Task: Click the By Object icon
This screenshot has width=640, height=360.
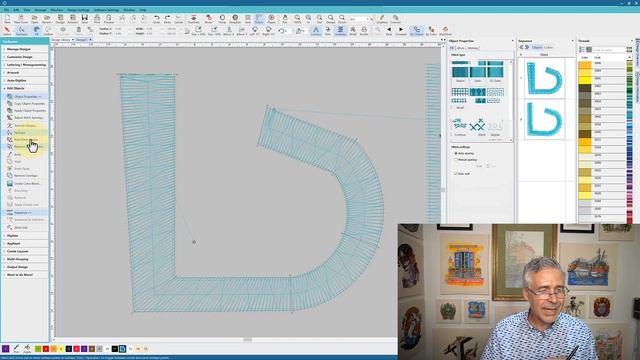Action: coord(416,31)
